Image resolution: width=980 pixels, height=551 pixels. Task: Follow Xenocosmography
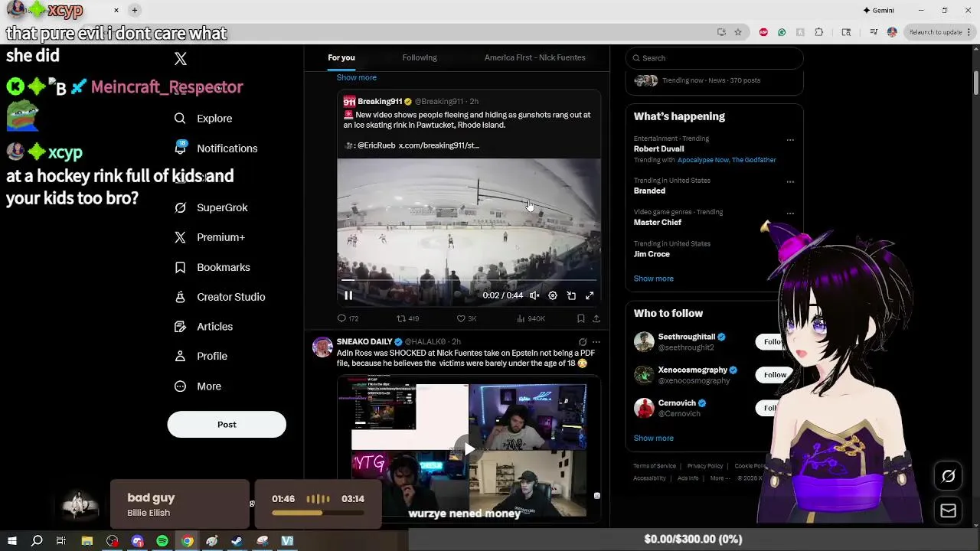coord(773,375)
